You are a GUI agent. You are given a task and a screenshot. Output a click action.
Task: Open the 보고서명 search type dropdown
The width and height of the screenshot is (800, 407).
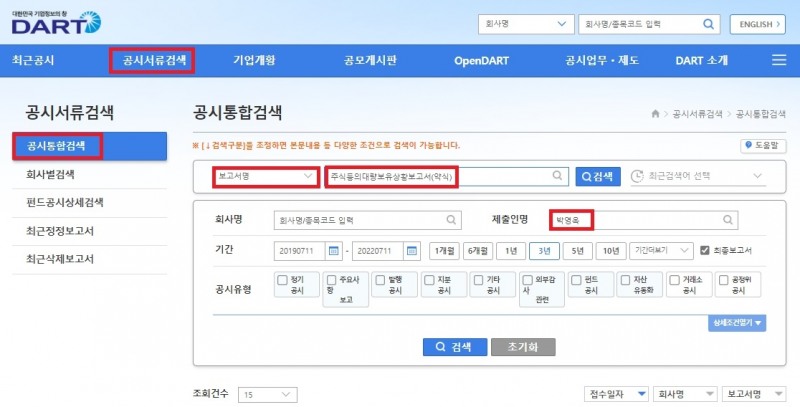pos(265,176)
